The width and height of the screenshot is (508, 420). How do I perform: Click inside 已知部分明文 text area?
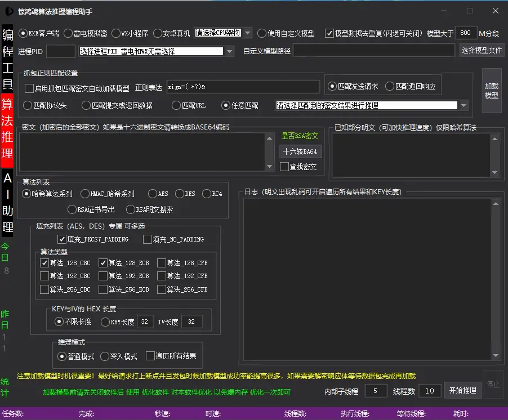point(412,156)
